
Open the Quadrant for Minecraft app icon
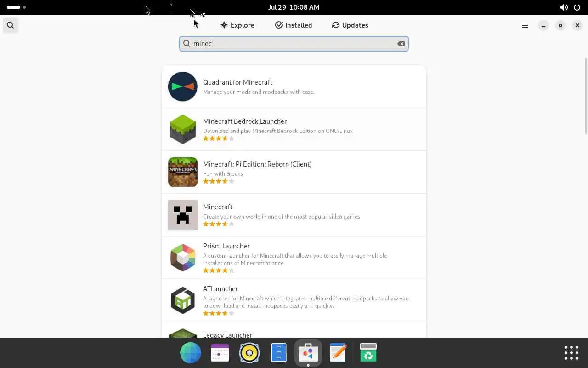[x=183, y=86]
